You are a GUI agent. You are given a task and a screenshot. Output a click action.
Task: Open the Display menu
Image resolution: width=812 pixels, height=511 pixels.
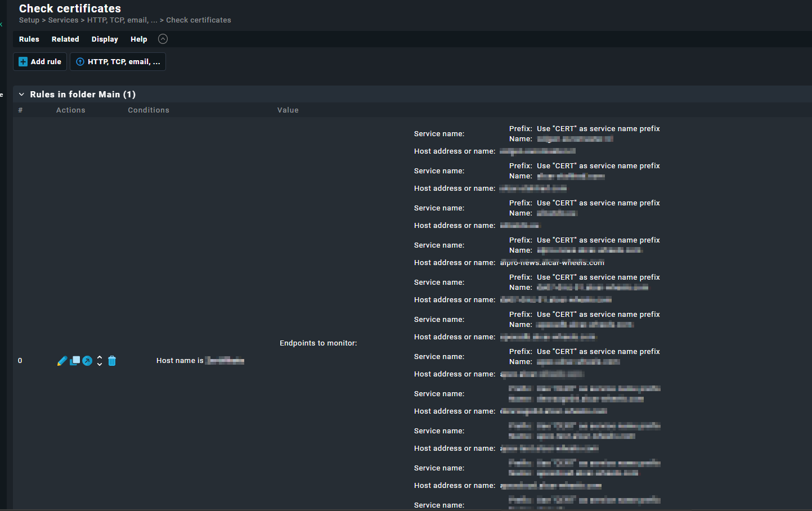[x=105, y=39]
